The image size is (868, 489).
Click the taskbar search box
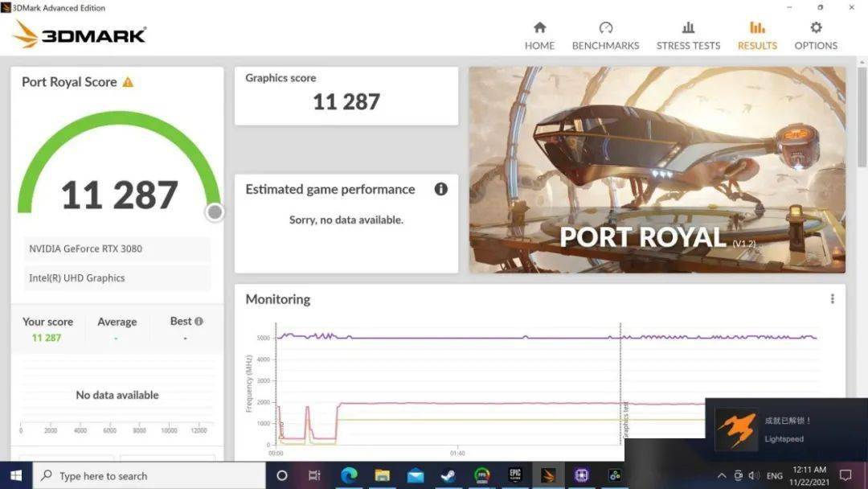[149, 475]
